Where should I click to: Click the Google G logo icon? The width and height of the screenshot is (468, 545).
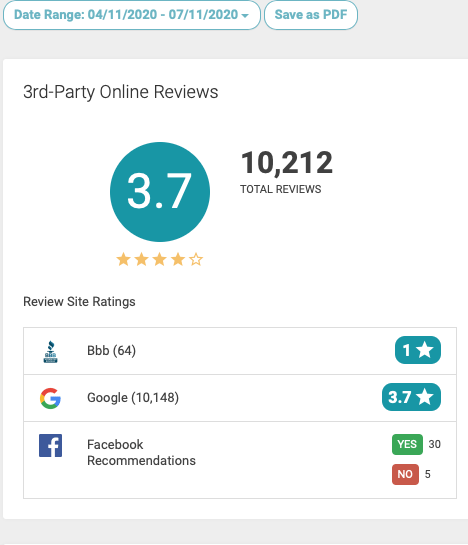point(50,398)
